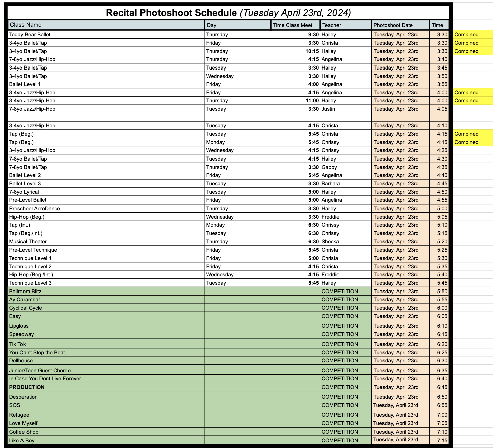Select the Technique Level 3 cell
The image size is (495, 448).
106,283
